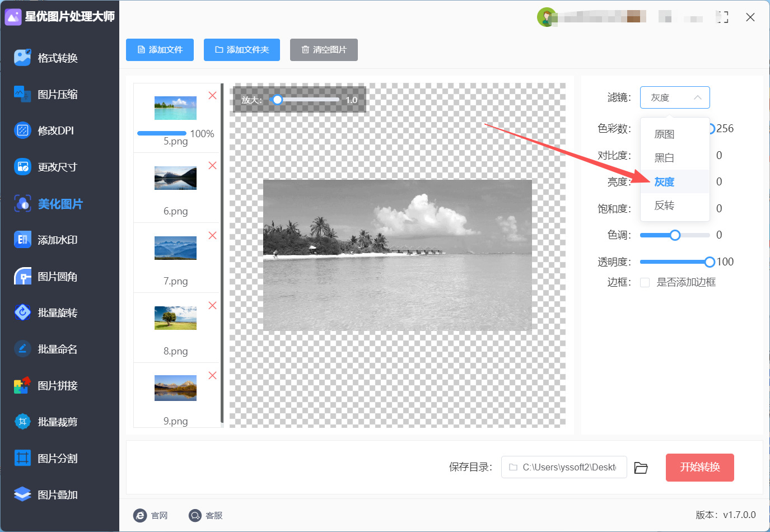Open the 官网 official website icon
This screenshot has width=770, height=532.
pyautogui.click(x=140, y=515)
